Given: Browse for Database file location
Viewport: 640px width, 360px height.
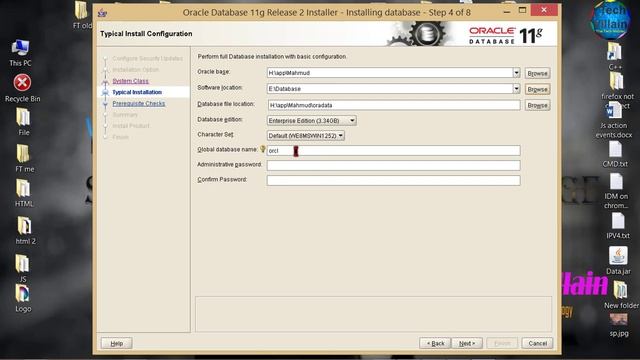Looking at the screenshot, I should tap(537, 105).
